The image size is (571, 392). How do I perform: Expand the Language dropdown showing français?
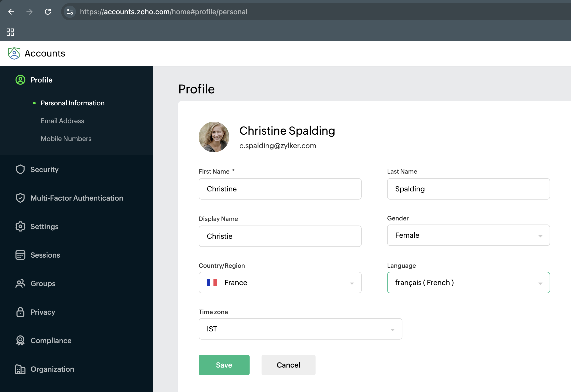pos(468,283)
